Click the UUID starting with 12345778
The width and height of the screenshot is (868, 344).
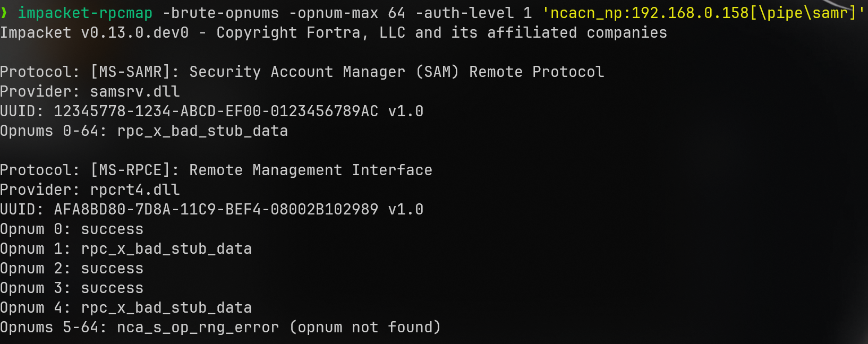(216, 111)
